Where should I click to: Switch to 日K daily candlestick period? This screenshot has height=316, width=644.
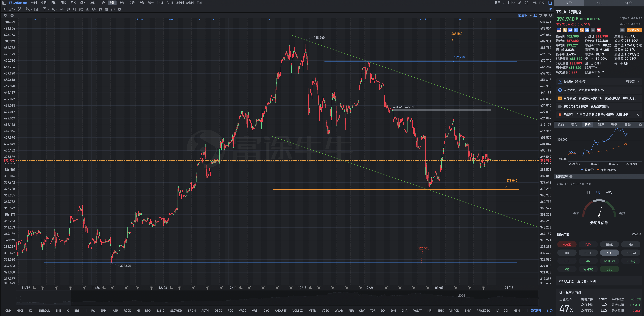[x=54, y=3]
